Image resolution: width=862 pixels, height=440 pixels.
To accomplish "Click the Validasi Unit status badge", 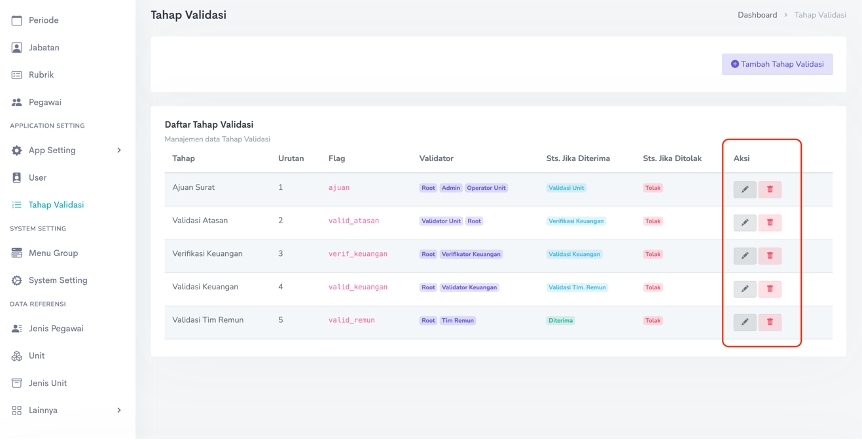I will (566, 188).
